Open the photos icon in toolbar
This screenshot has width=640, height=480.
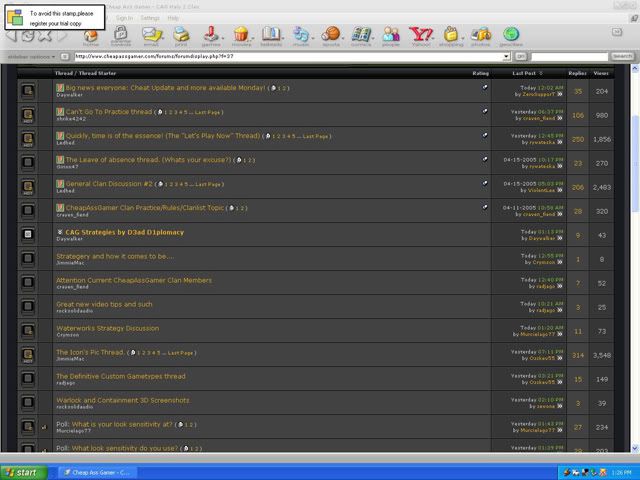(480, 34)
